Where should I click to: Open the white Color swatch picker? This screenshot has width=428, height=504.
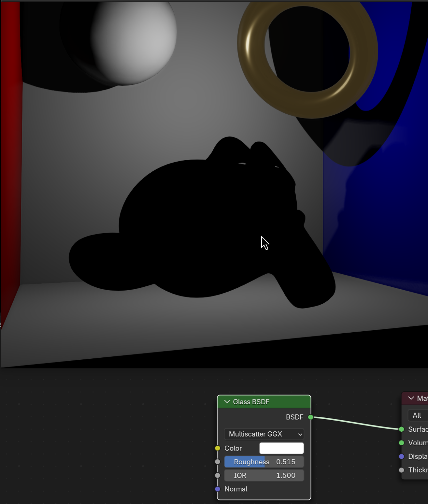coord(281,448)
